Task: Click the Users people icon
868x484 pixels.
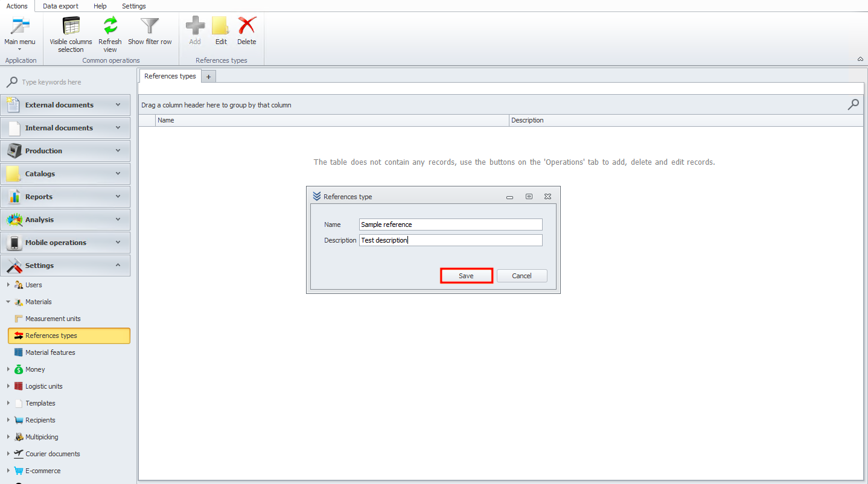Action: [x=19, y=285]
